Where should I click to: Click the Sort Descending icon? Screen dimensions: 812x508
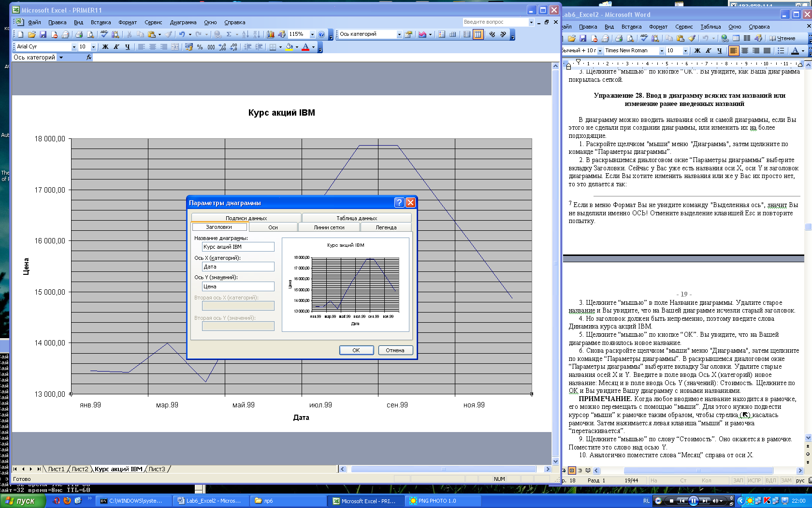[x=257, y=34]
